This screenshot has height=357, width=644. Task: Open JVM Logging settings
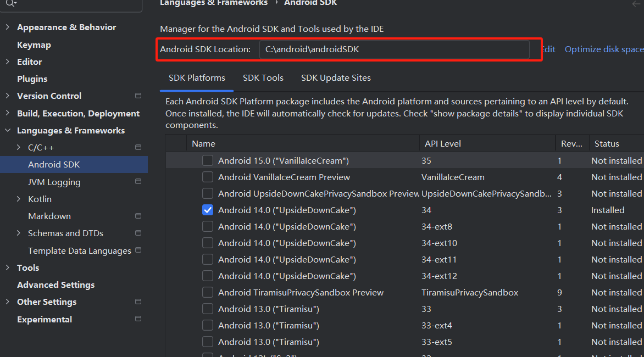point(54,182)
